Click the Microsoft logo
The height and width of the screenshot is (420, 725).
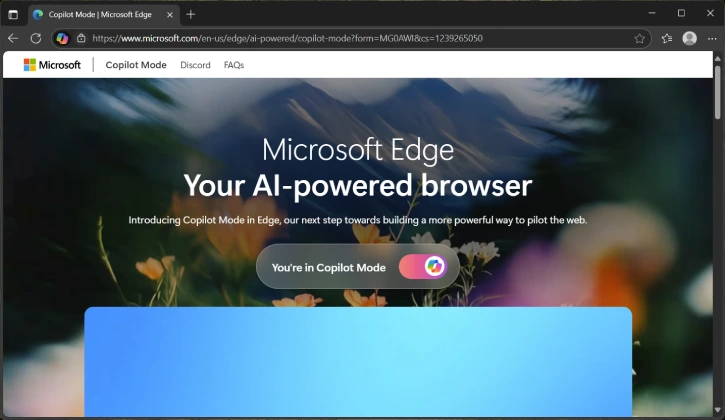click(52, 65)
